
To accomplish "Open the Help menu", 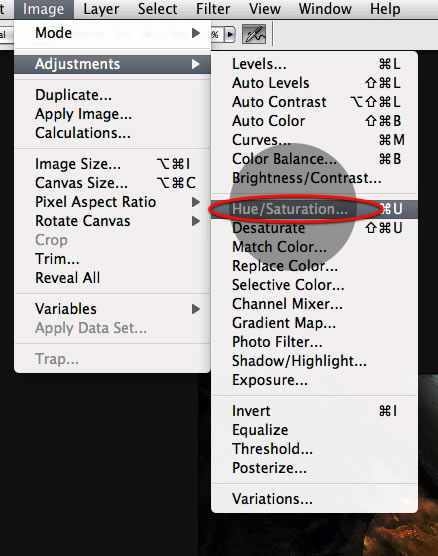I will tap(385, 9).
